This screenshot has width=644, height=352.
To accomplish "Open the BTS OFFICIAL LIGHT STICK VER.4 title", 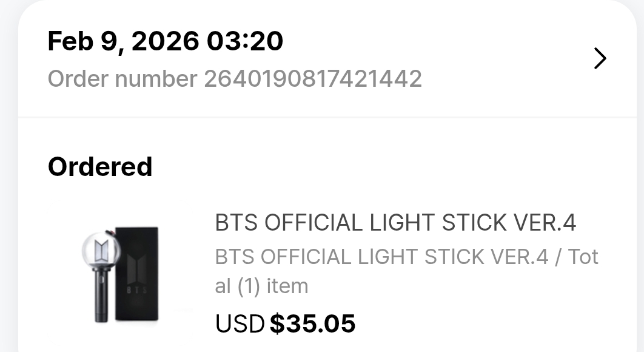I will [395, 223].
